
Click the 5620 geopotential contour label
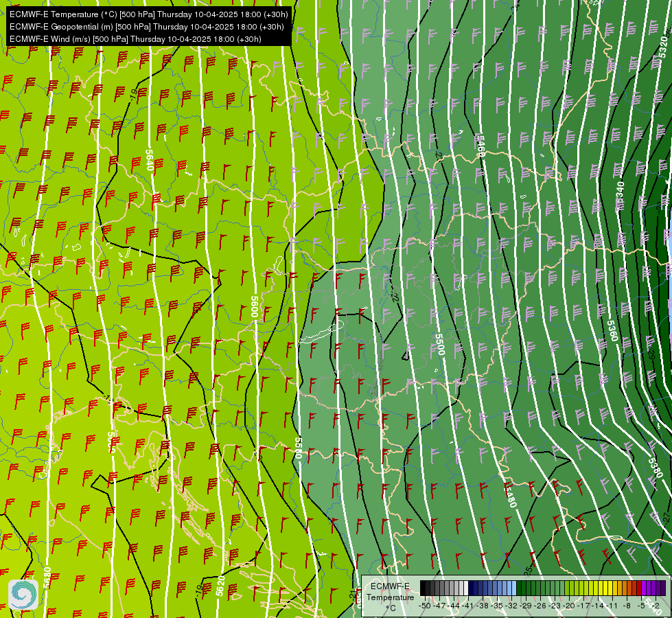(220, 586)
